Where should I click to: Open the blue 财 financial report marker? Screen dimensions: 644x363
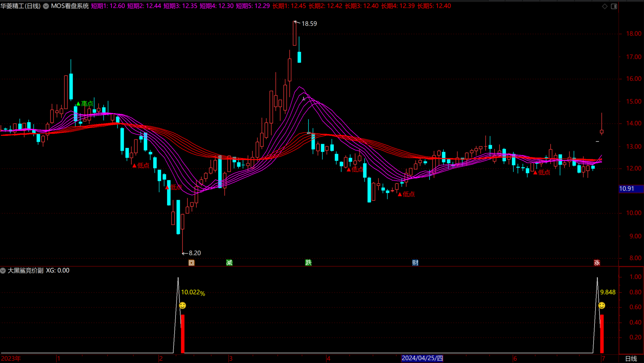coord(415,263)
